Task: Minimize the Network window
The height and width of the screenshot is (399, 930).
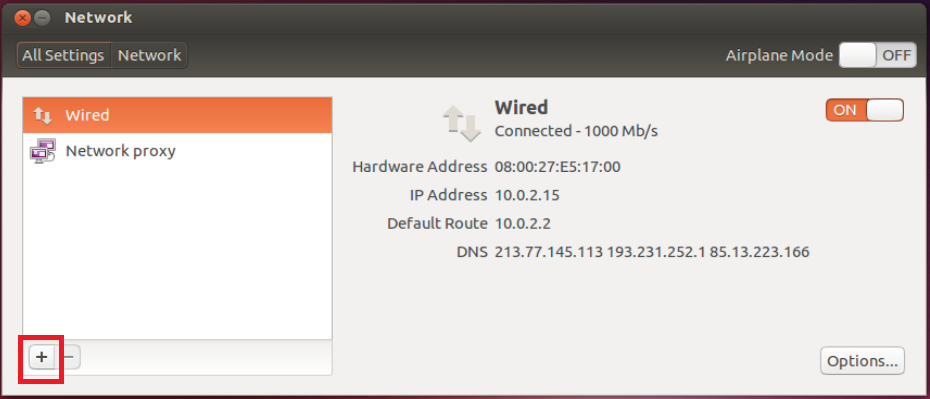Action: (42, 18)
